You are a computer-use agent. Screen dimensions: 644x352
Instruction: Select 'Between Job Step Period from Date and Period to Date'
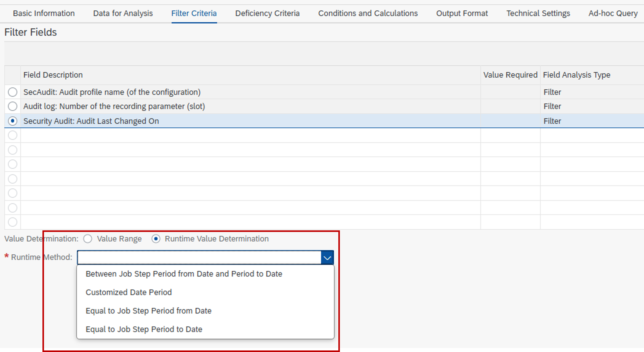click(x=184, y=274)
